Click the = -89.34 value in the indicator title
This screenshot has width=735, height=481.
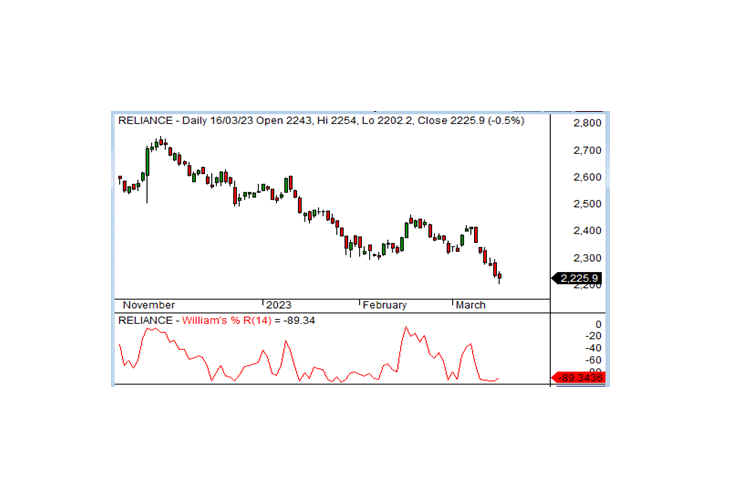pos(294,321)
